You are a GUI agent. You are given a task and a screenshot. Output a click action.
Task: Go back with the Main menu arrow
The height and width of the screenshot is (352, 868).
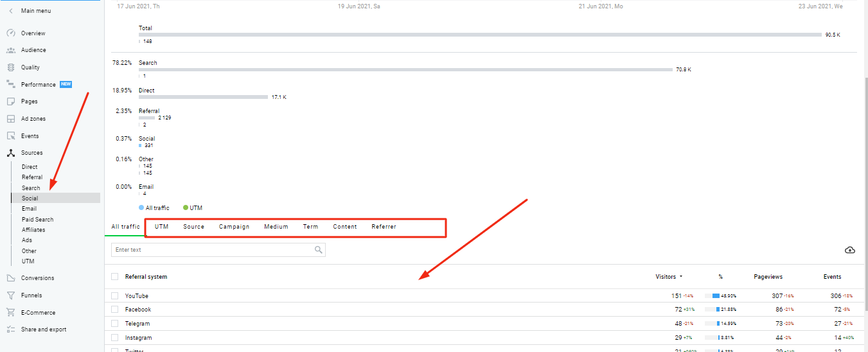click(x=11, y=11)
